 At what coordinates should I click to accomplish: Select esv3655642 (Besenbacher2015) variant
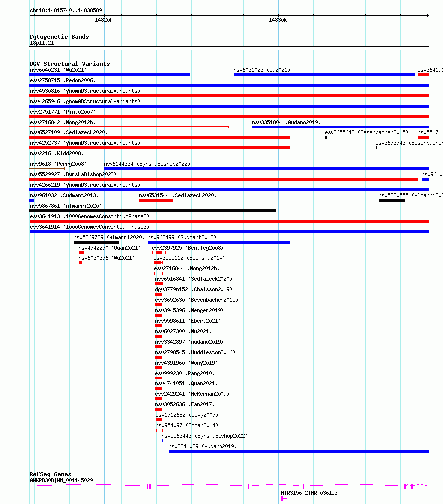326,137
